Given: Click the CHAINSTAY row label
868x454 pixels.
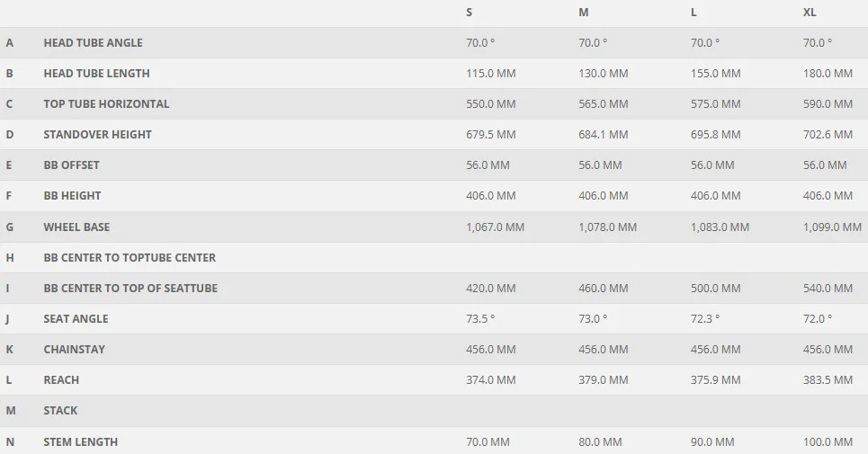Looking at the screenshot, I should point(74,349).
